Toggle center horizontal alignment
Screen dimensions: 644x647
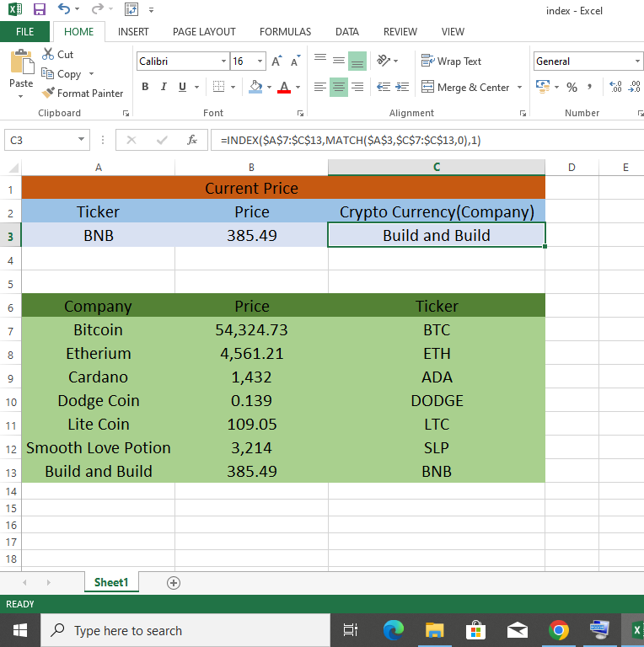tap(339, 87)
